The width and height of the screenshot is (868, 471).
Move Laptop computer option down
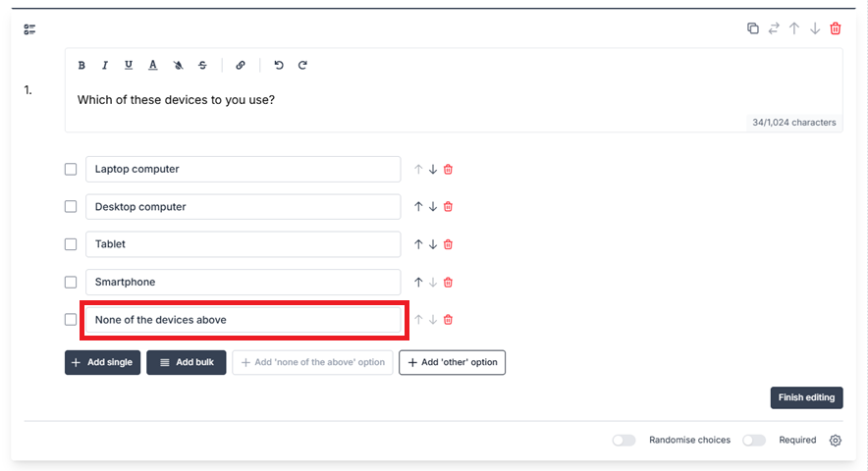pyautogui.click(x=433, y=170)
